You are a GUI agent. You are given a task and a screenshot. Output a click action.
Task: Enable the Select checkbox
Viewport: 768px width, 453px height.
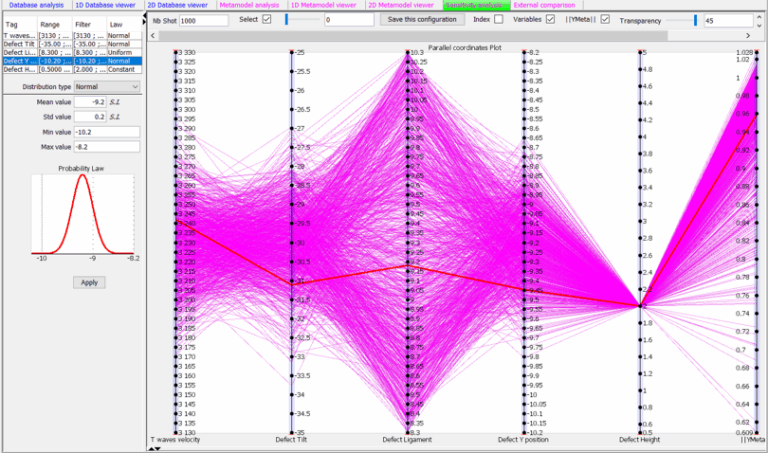pyautogui.click(x=266, y=20)
